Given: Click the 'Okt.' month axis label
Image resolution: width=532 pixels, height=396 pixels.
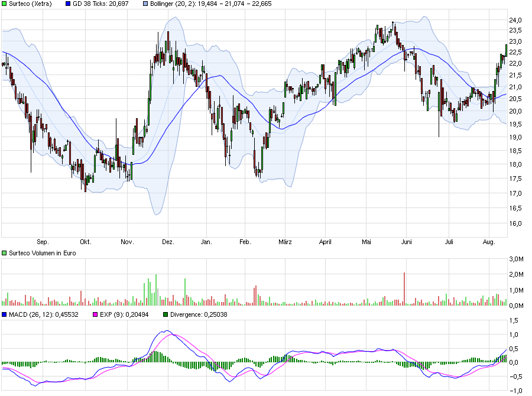Looking at the screenshot, I should 86,242.
